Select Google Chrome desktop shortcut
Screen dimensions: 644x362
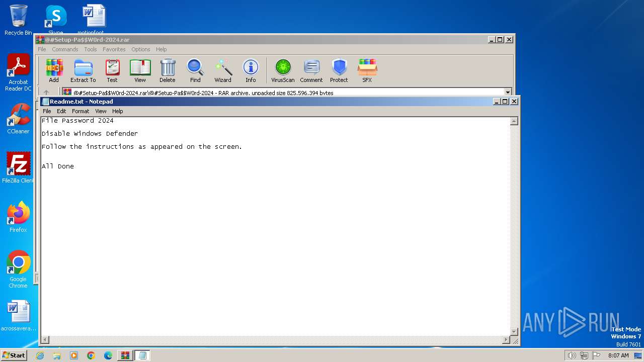(x=18, y=269)
